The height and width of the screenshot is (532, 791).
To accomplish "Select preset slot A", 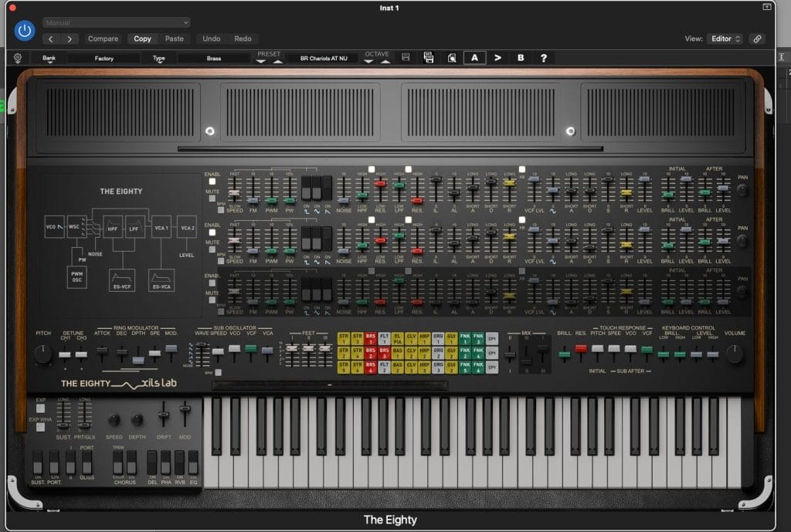I will pos(474,58).
